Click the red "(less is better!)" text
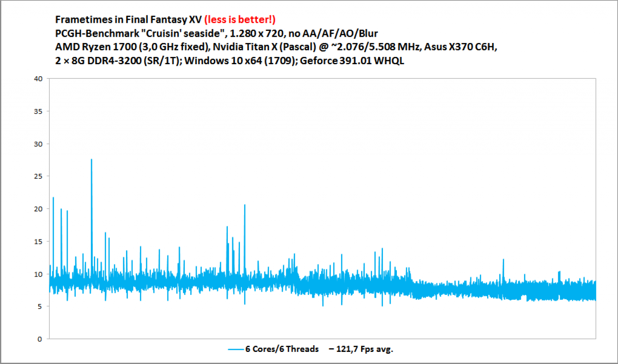Image resolution: width=618 pixels, height=364 pixels. 240,20
